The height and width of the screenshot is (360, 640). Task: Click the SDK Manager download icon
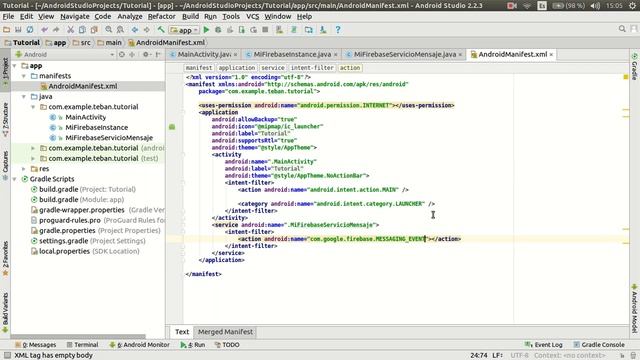point(323,30)
